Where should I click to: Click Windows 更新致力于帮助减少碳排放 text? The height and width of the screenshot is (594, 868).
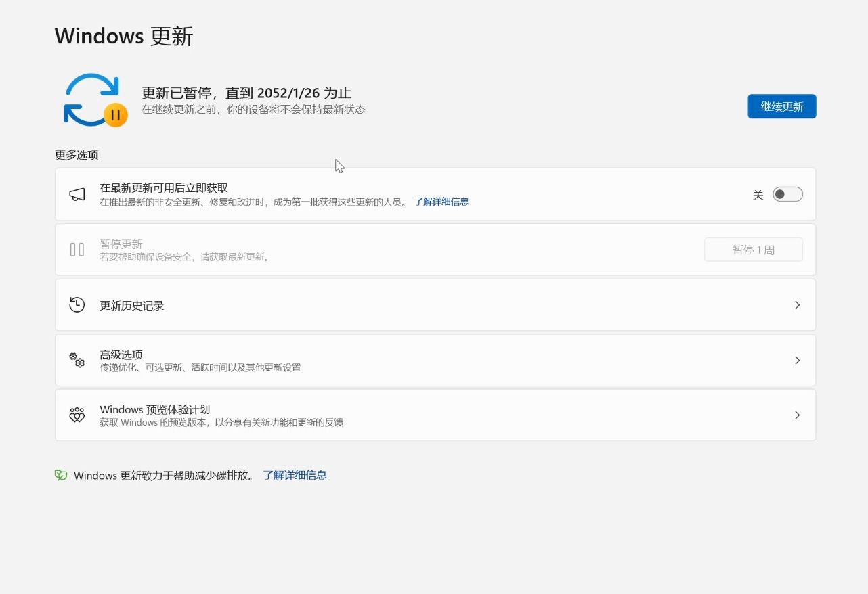[164, 475]
